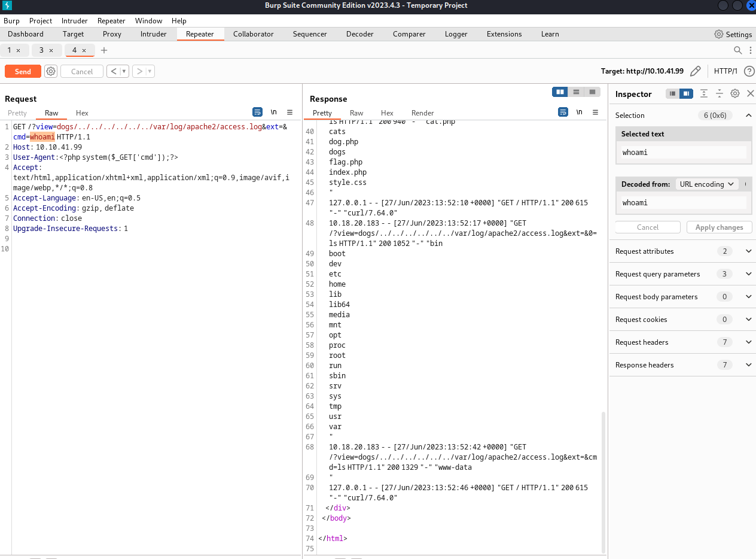Image resolution: width=756 pixels, height=559 pixels.
Task: Open the Intruder menu
Action: point(75,20)
